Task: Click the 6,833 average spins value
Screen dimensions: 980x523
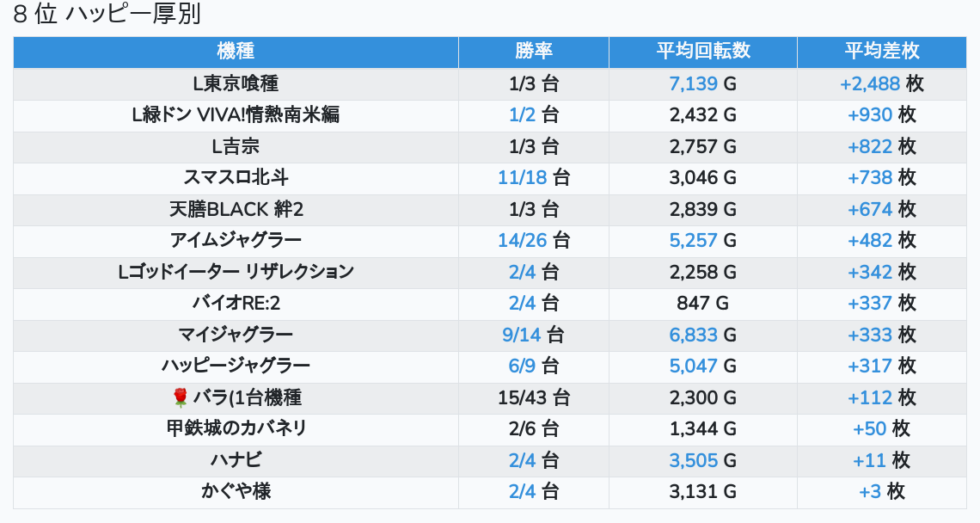Action: (693, 335)
